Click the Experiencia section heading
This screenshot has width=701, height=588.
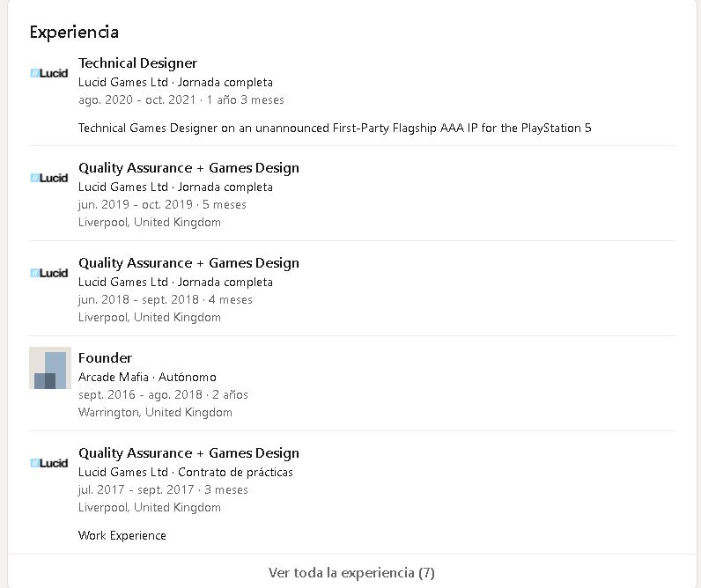[74, 32]
